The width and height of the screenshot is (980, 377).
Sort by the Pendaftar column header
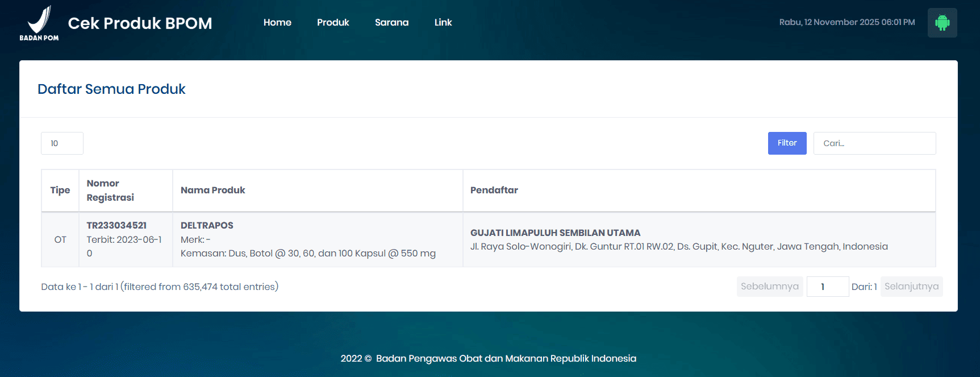tap(699, 190)
